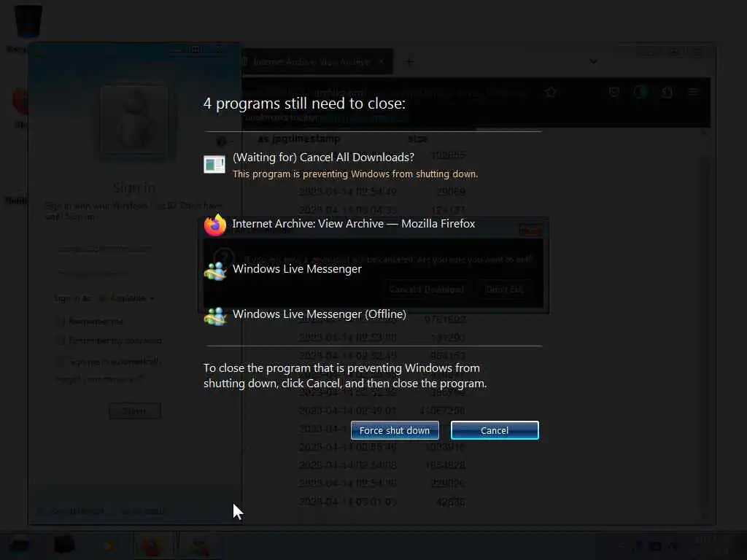Screen dimensions: 747x560
Task: Select the Windows Live Messenger icon
Action: [215, 271]
